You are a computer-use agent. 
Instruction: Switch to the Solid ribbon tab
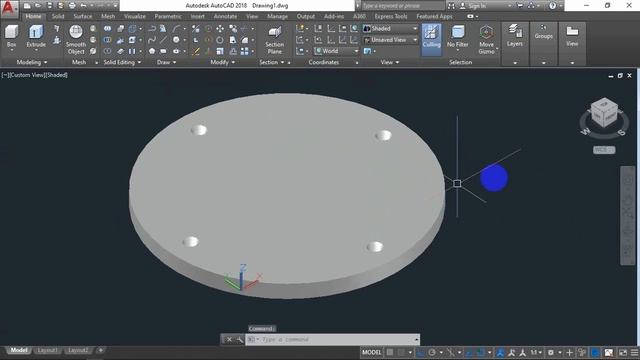(58, 16)
